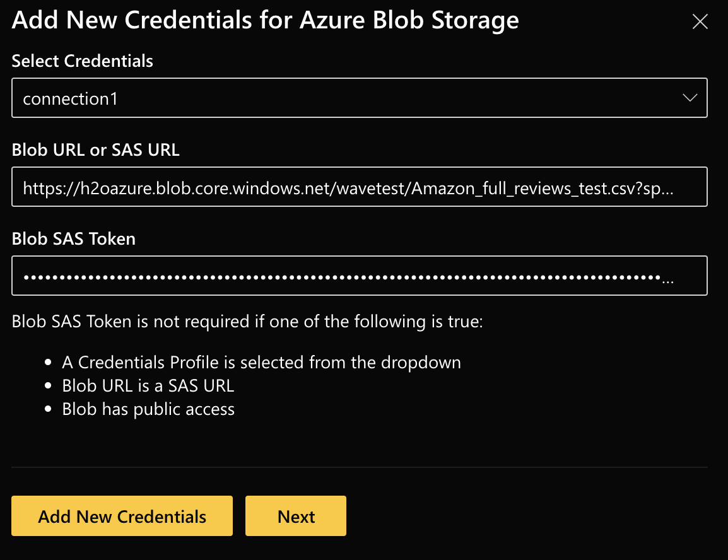This screenshot has height=560, width=728.
Task: Submit new credentials with the yellow left button
Action: pos(122,516)
